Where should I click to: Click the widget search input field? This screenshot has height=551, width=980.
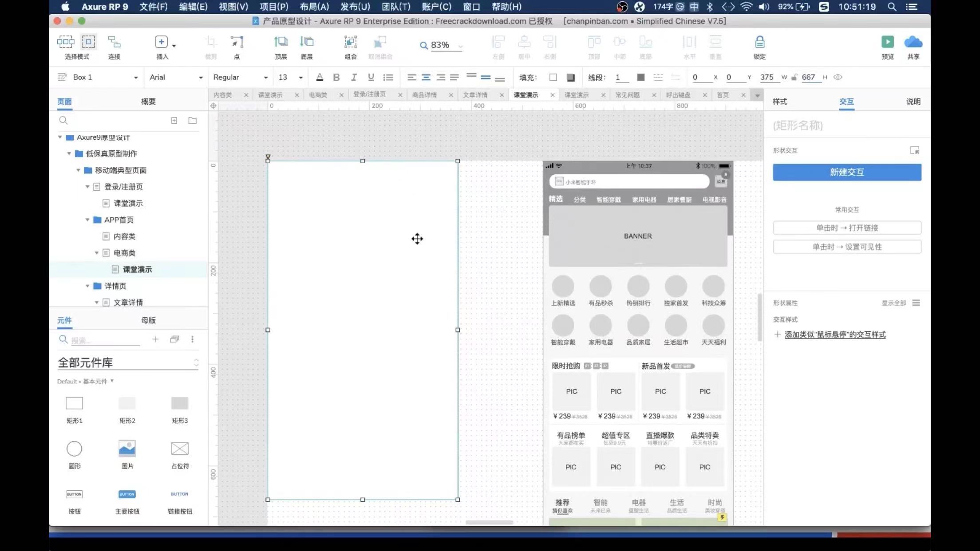[105, 340]
